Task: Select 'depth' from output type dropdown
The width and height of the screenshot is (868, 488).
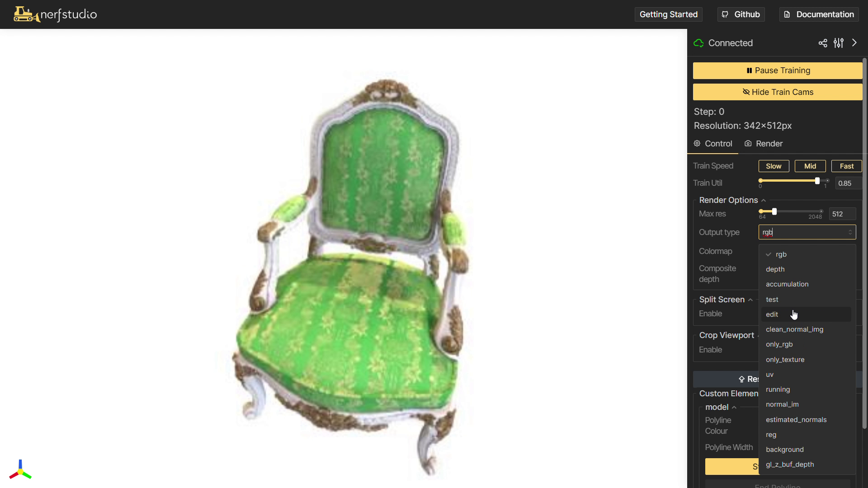Action: tap(776, 269)
